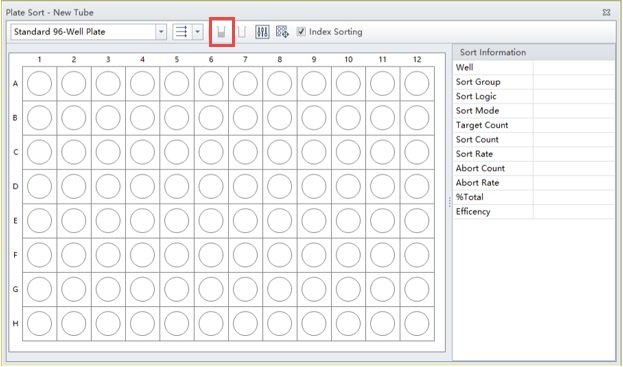Click the load plate icon in toolbar
The height and width of the screenshot is (367, 623).
[x=222, y=32]
